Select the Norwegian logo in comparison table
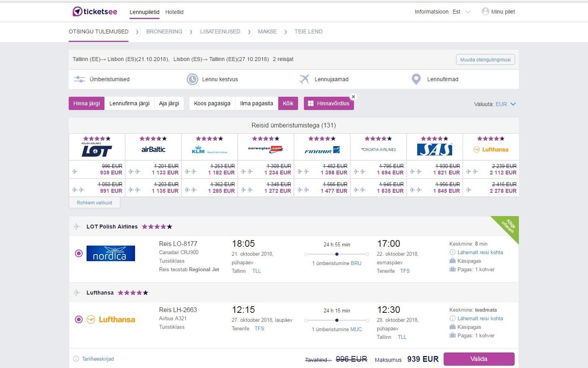Viewport: 588px width, 368px height. (x=266, y=149)
